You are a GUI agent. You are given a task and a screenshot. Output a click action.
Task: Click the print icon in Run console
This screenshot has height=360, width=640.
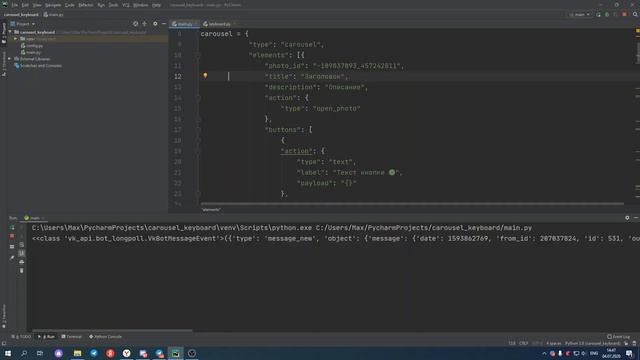22,262
